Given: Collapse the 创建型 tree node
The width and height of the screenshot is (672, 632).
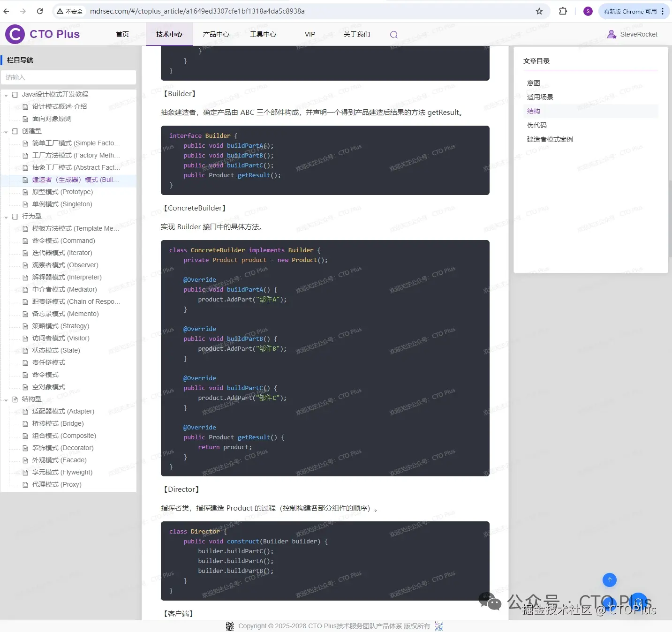Looking at the screenshot, I should click(6, 131).
